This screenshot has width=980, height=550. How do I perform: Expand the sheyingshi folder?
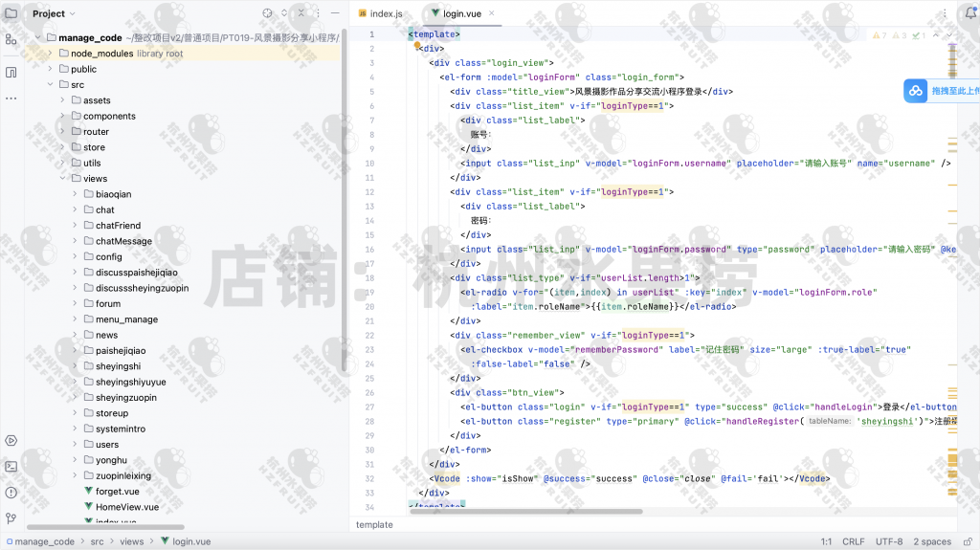click(x=76, y=366)
